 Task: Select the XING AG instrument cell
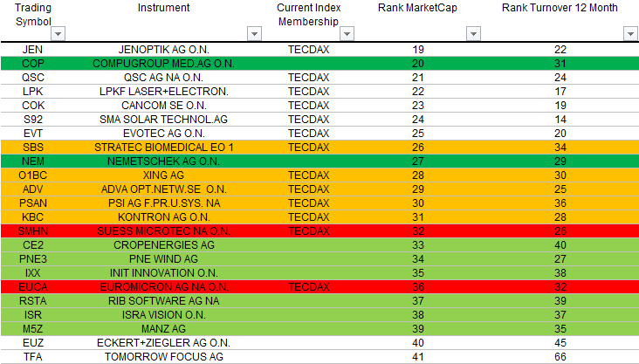click(163, 175)
